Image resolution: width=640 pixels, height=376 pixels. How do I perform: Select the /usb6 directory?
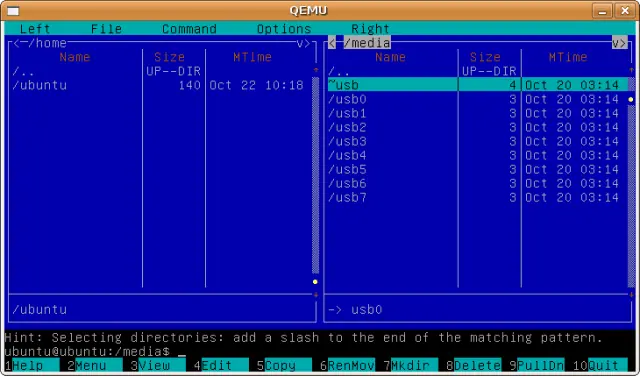[477, 183]
